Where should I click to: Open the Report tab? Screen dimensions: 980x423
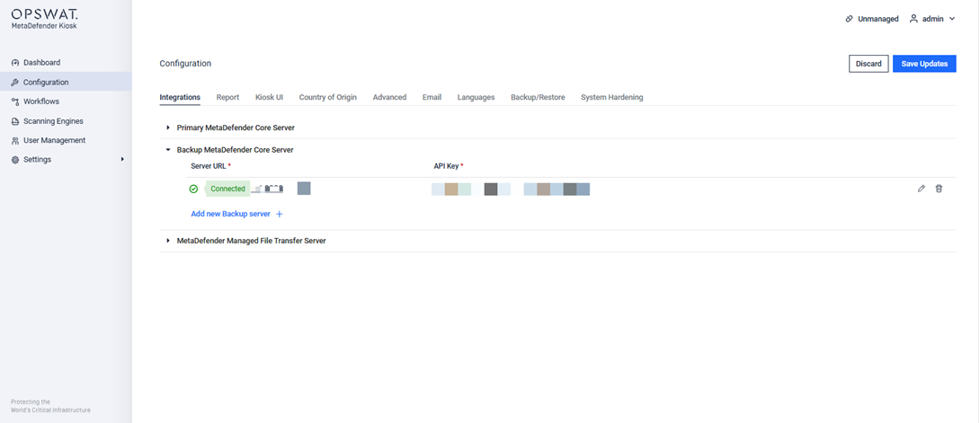[x=227, y=97]
